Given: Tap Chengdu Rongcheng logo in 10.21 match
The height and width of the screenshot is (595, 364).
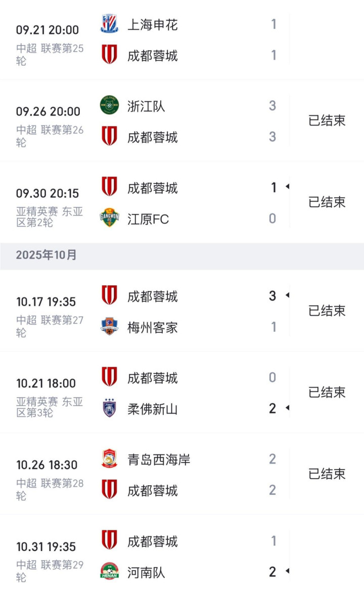Looking at the screenshot, I should tap(109, 377).
